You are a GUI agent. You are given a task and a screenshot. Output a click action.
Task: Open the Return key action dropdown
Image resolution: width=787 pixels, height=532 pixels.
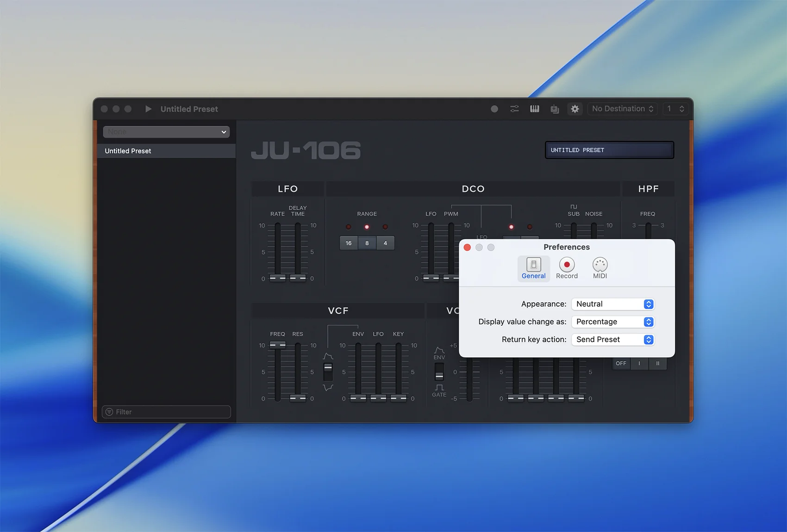[612, 340]
